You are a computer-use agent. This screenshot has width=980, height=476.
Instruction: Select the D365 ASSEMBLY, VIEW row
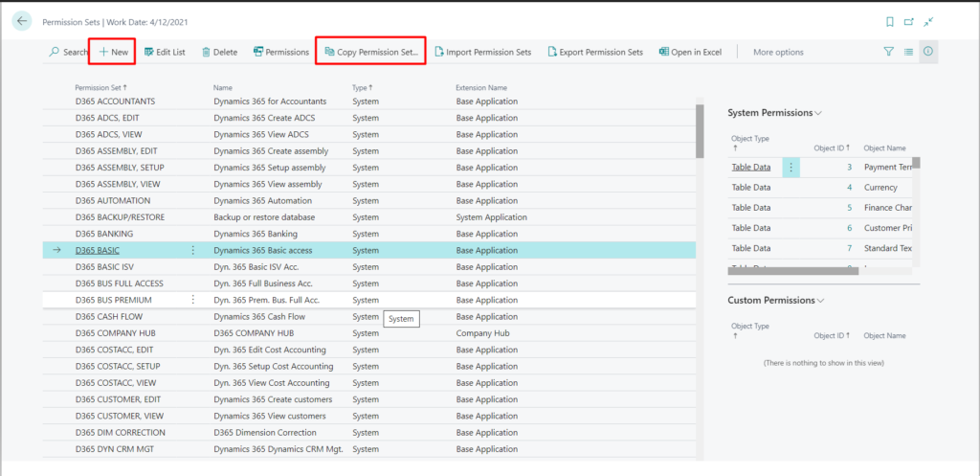(368, 184)
